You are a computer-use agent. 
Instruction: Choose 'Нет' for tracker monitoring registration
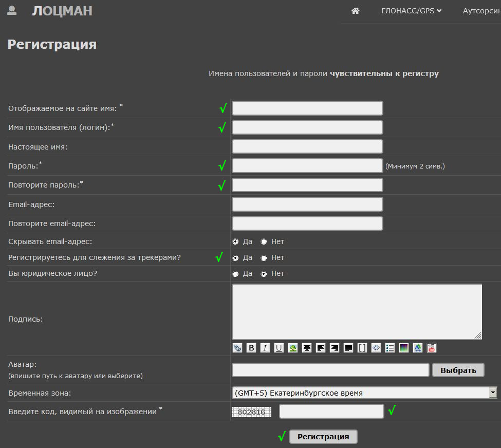264,258
